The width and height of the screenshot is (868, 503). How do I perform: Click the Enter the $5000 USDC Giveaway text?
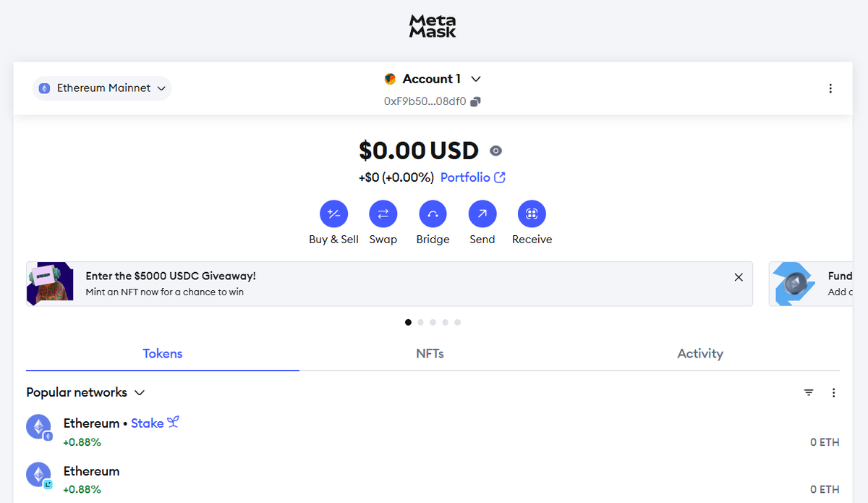pos(171,276)
